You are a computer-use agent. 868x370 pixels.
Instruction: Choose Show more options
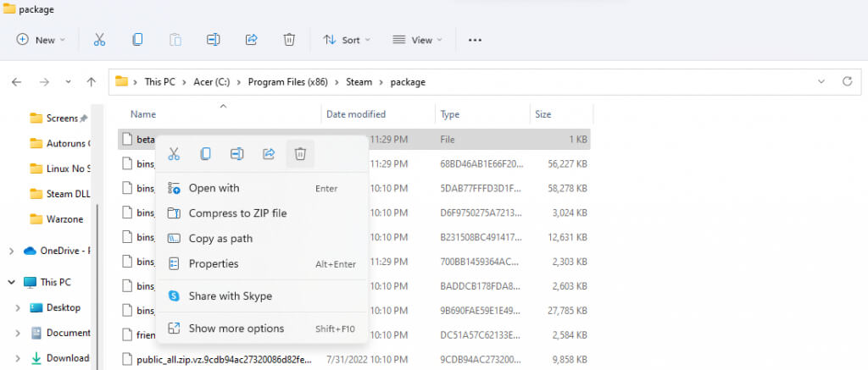[262, 329]
